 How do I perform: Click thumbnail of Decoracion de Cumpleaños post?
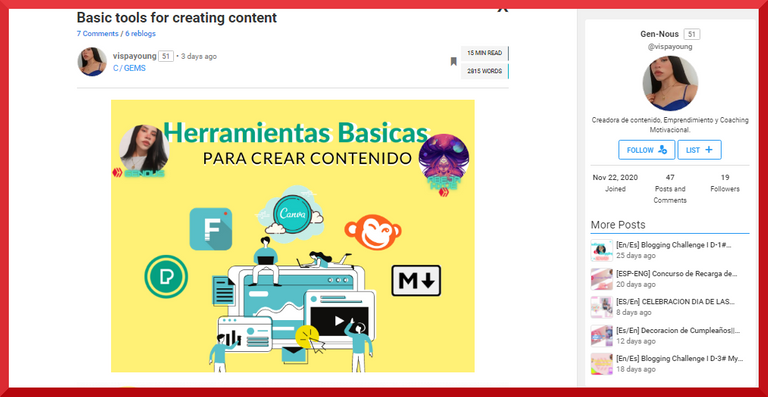pos(601,336)
